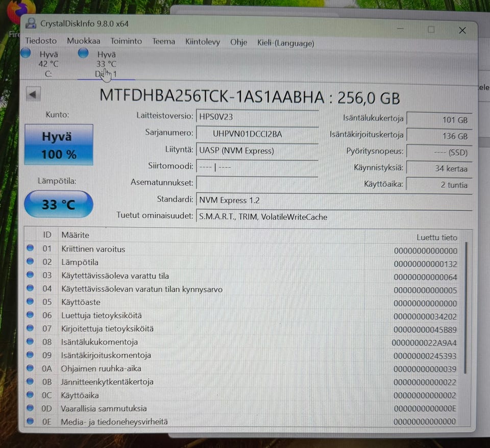
Task: Click the Standardi field NVM Express 1.2
Action: click(334, 200)
